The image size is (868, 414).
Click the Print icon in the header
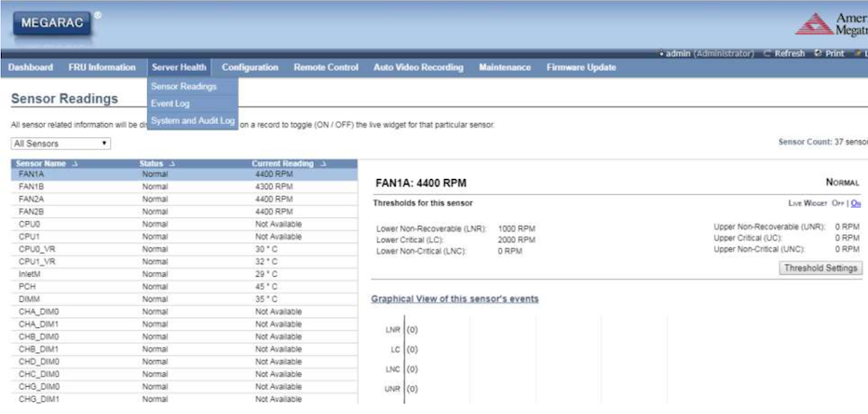coord(819,53)
